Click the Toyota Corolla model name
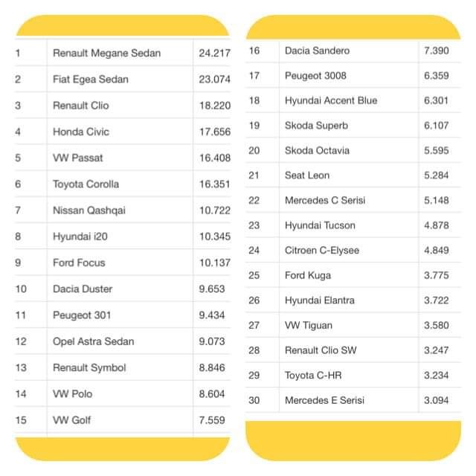The width and height of the screenshot is (476, 476). coord(86,184)
